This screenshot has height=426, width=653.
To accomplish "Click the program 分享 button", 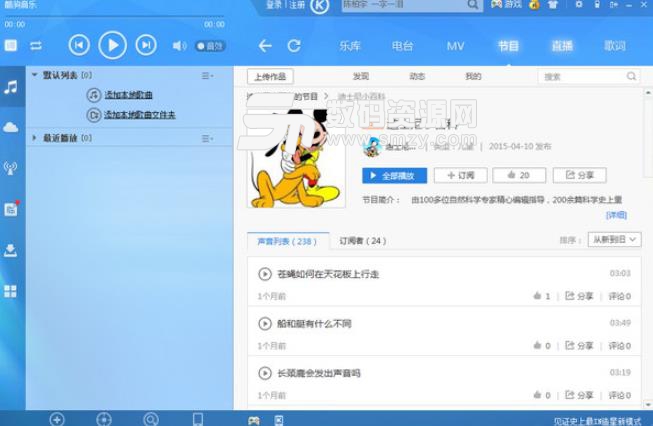I will pos(579,175).
